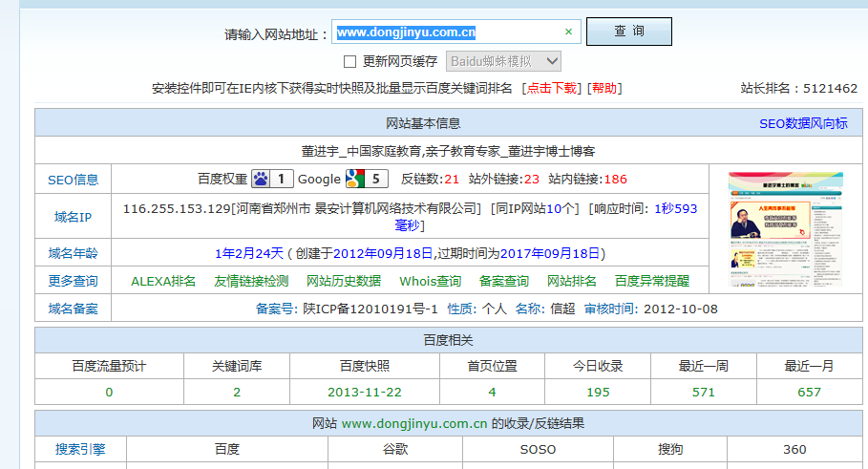
Task: Click the 今日收录 value 195
Action: click(598, 393)
